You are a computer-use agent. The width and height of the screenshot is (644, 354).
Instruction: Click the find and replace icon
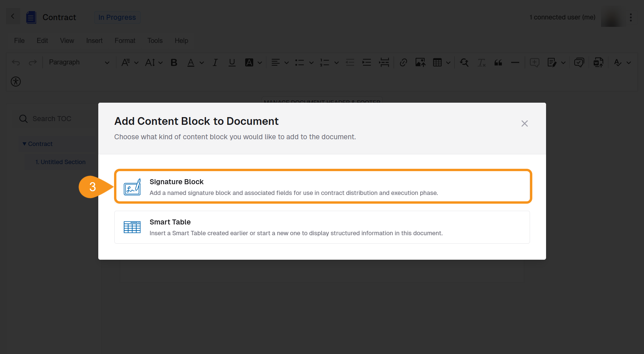click(x=464, y=62)
